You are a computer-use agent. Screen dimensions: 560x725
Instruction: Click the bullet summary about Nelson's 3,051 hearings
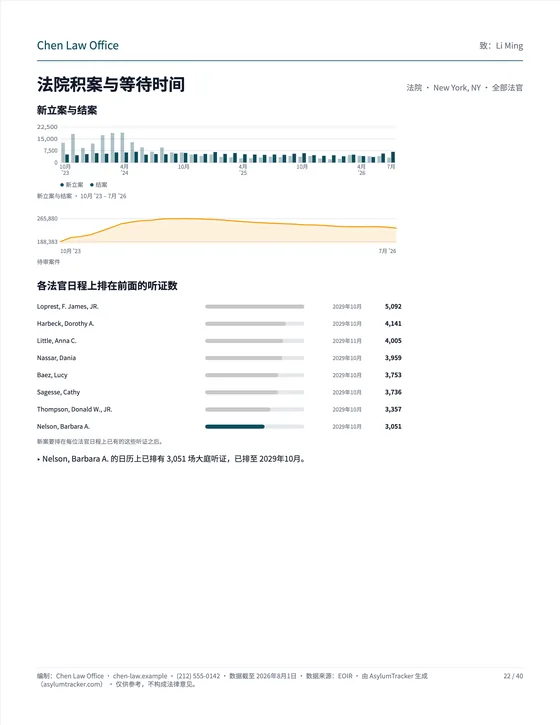tap(172, 459)
